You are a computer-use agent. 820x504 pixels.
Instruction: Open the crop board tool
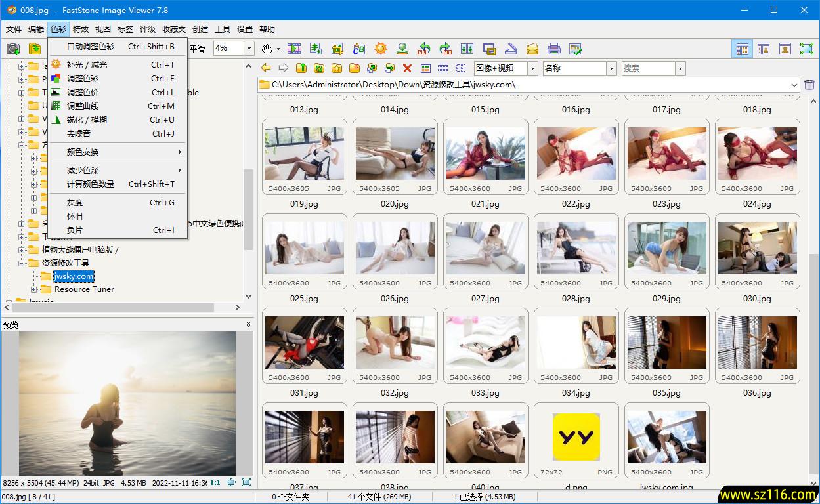pyautogui.click(x=338, y=48)
